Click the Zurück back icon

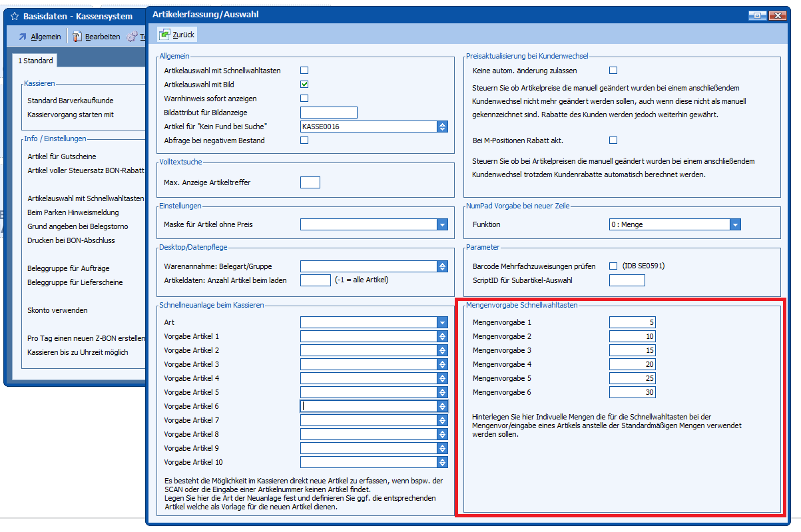click(164, 35)
